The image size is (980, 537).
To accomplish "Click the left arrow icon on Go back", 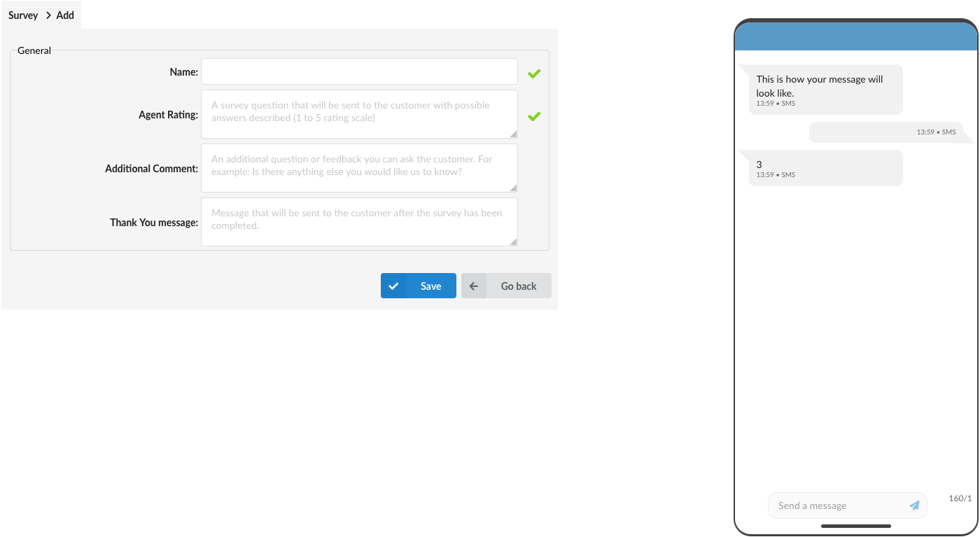I will pos(474,286).
